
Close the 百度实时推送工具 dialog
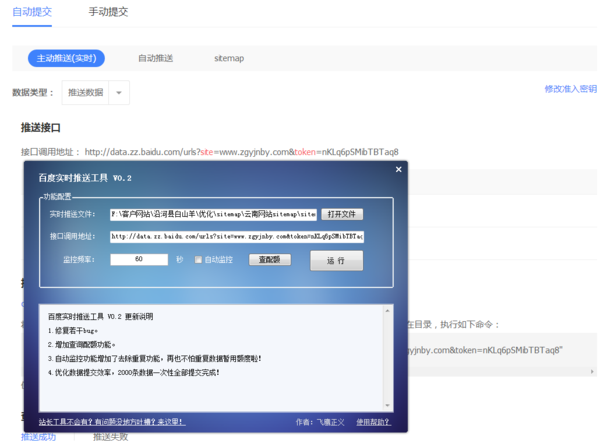(x=398, y=169)
